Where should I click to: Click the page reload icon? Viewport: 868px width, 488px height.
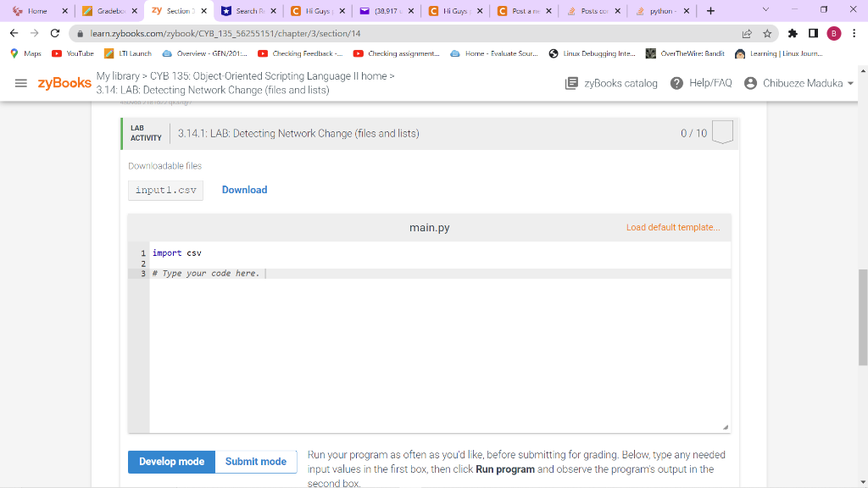point(53,35)
